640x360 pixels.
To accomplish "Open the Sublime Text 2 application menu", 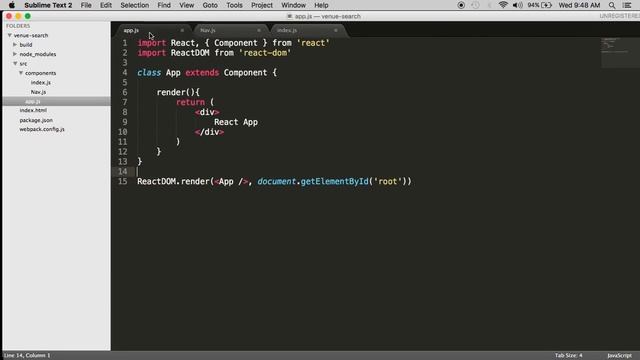I will point(48,5).
